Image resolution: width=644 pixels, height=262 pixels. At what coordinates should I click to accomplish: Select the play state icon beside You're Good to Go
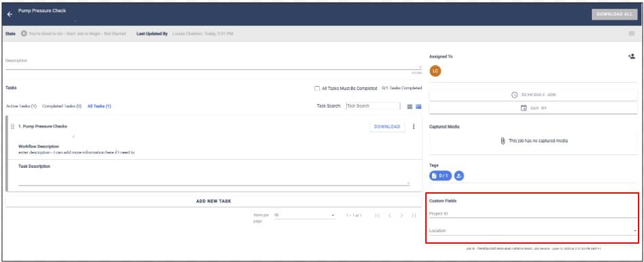point(24,34)
